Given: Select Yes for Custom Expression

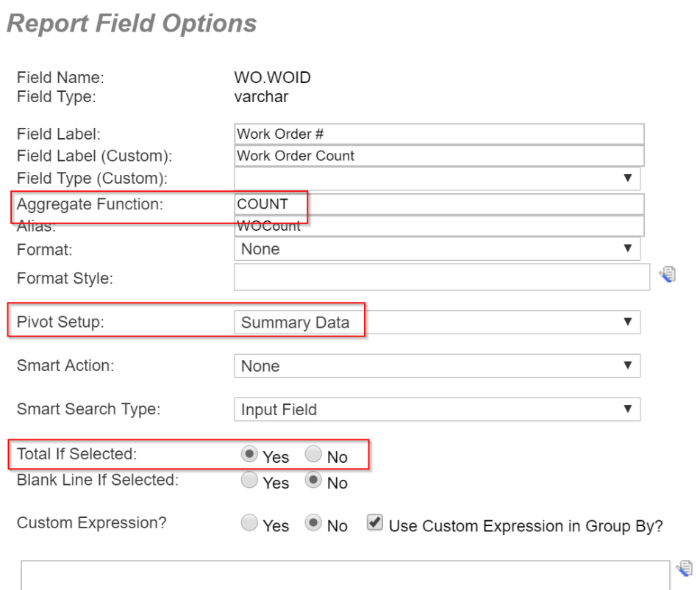Looking at the screenshot, I should pyautogui.click(x=249, y=523).
